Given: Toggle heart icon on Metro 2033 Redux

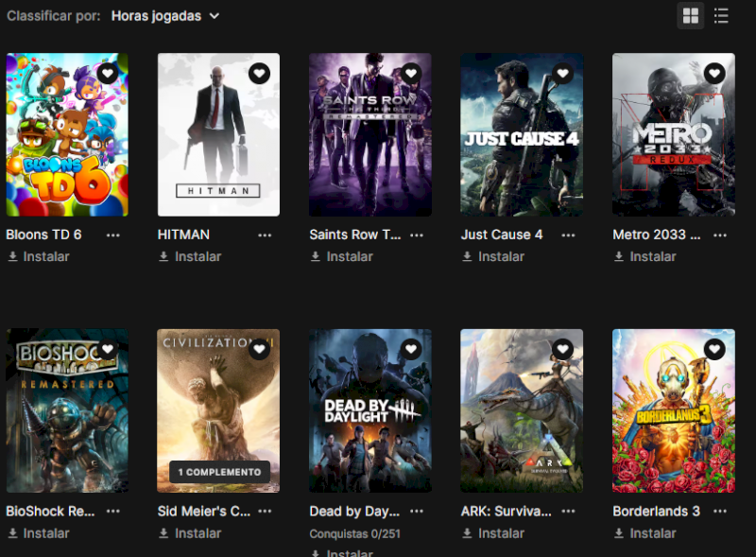Looking at the screenshot, I should [714, 73].
